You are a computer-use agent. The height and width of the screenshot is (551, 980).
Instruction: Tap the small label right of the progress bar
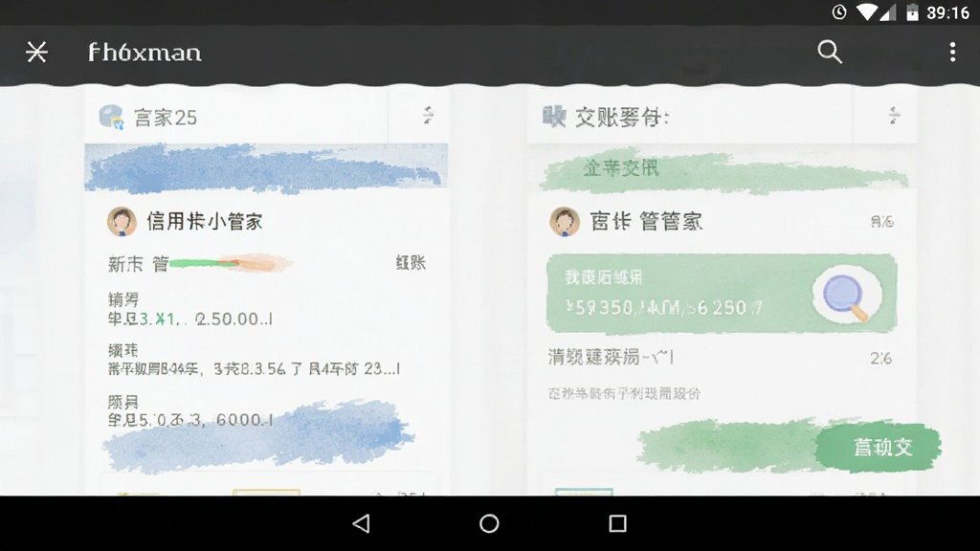click(x=411, y=263)
